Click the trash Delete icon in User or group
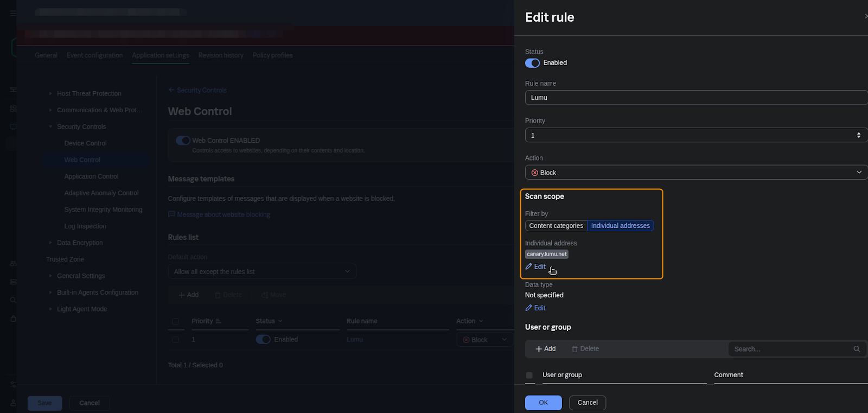The width and height of the screenshot is (868, 413). pos(575,349)
